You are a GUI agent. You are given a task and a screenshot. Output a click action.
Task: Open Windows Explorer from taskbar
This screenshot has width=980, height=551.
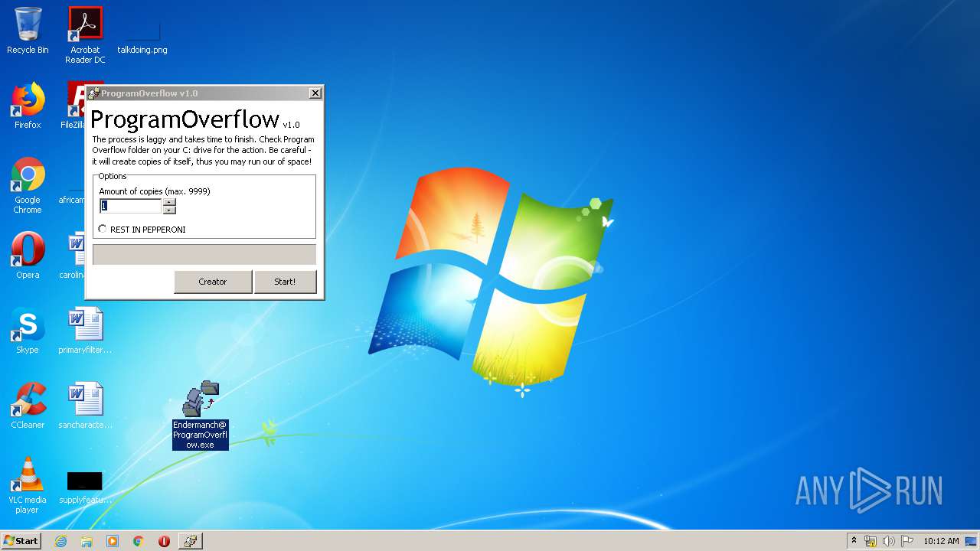pos(87,541)
